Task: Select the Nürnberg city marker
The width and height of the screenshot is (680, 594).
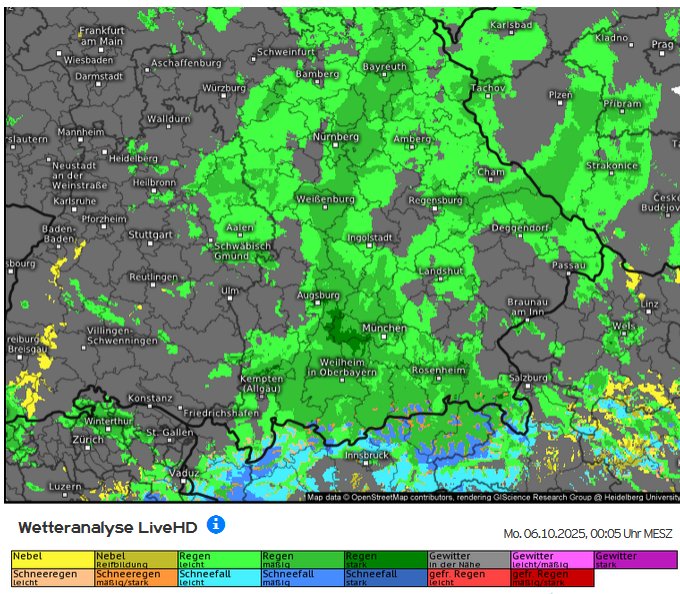Action: (336, 145)
